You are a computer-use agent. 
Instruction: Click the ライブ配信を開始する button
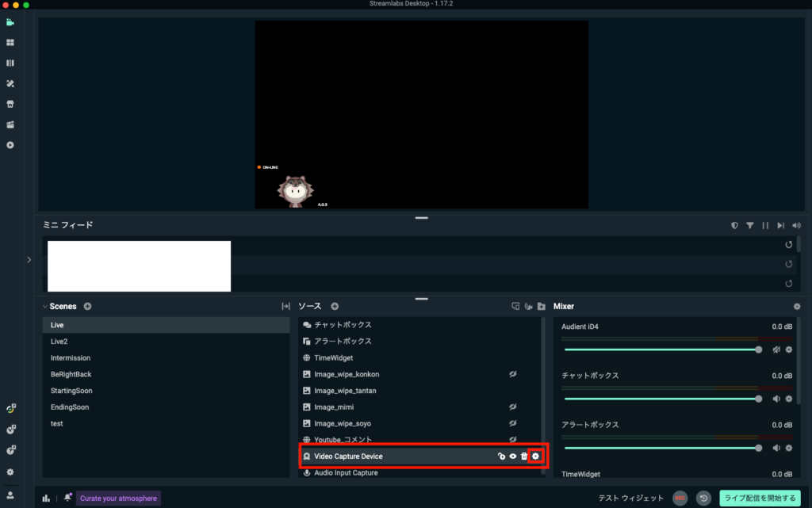pos(759,498)
